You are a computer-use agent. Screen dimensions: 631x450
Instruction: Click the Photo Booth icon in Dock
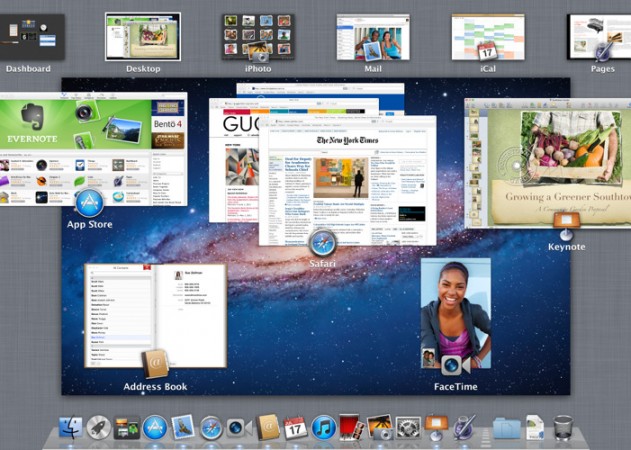(x=351, y=429)
